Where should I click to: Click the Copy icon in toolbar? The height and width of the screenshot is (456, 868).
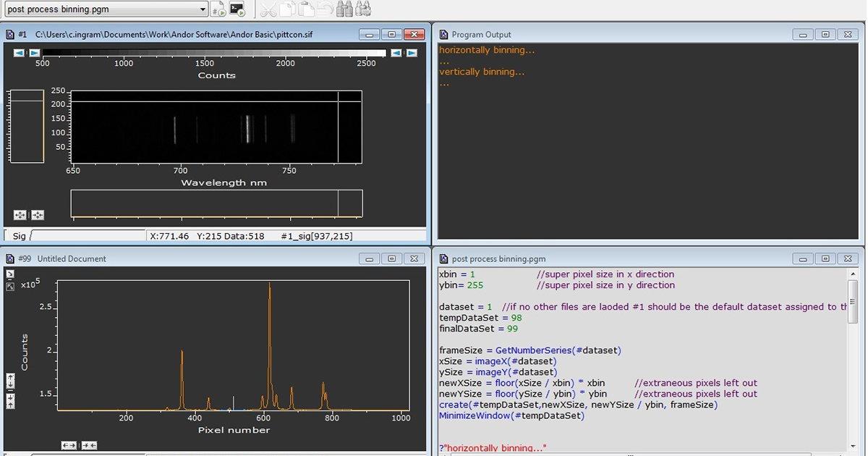pos(287,9)
